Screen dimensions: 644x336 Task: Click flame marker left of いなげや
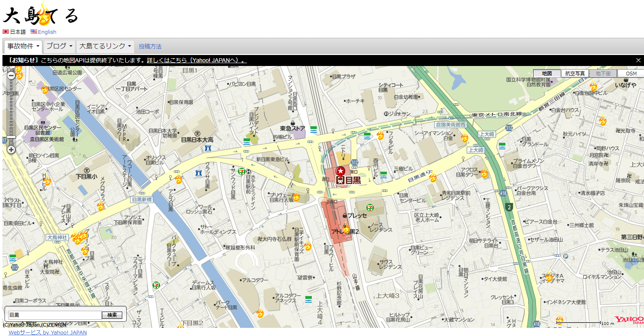(593, 86)
